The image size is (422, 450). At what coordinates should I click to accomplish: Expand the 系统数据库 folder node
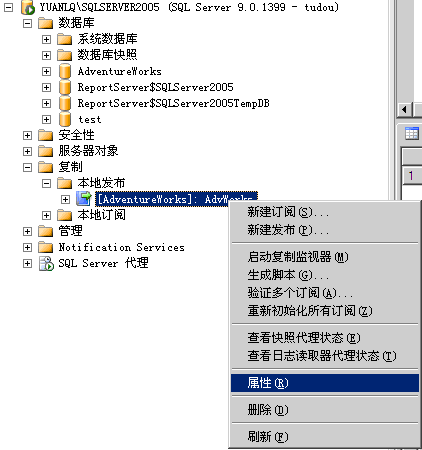coord(46,39)
